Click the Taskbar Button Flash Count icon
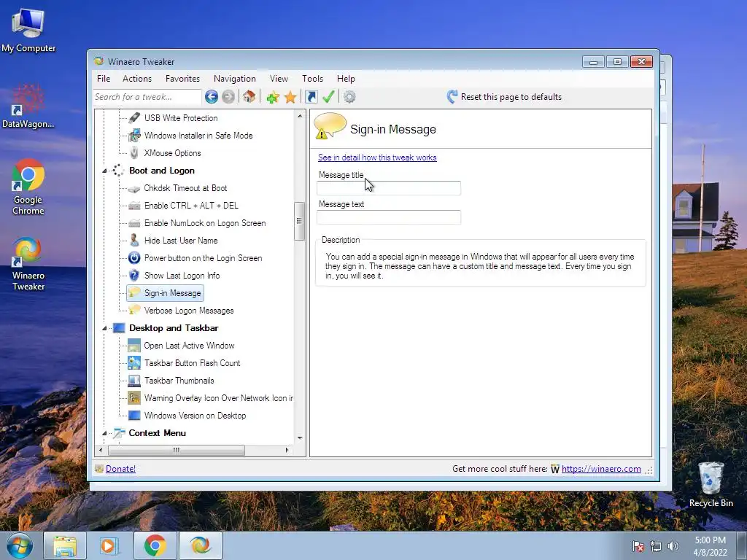Image resolution: width=747 pixels, height=560 pixels. (134, 363)
